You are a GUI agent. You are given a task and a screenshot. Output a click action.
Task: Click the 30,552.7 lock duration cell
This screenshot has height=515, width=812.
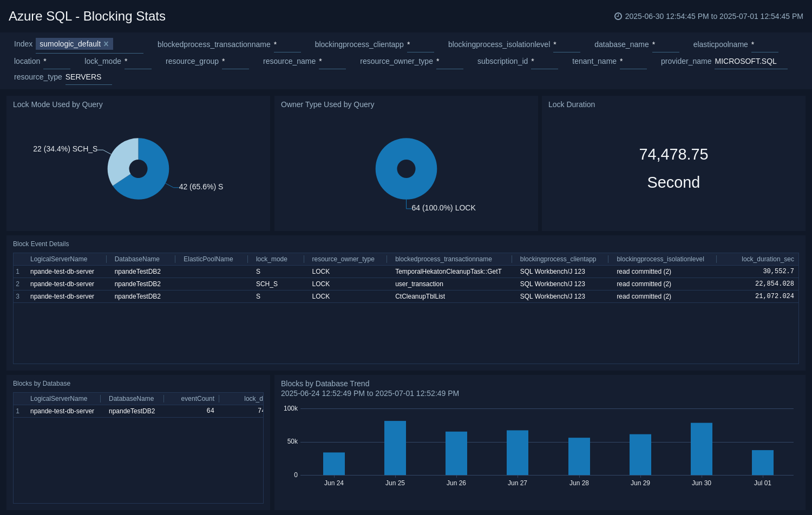[778, 272]
